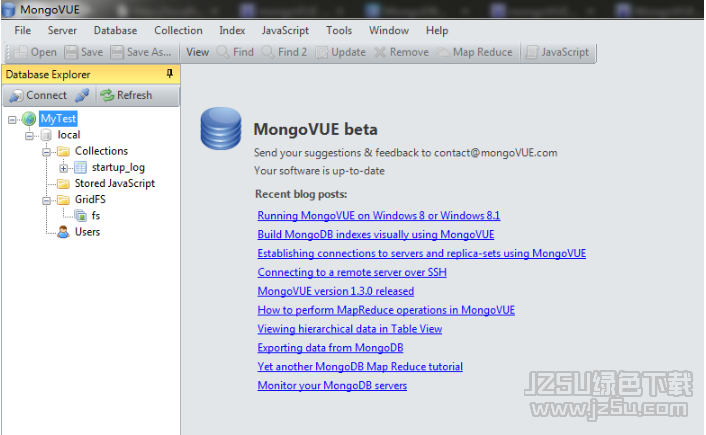Select the Stored JavaScript label

tap(115, 184)
